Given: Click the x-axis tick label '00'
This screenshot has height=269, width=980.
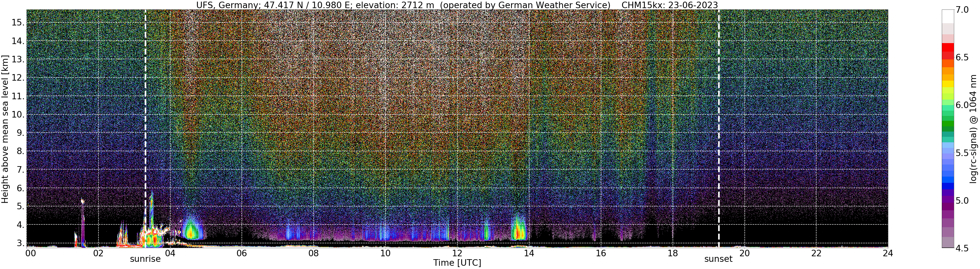Looking at the screenshot, I should tap(30, 253).
